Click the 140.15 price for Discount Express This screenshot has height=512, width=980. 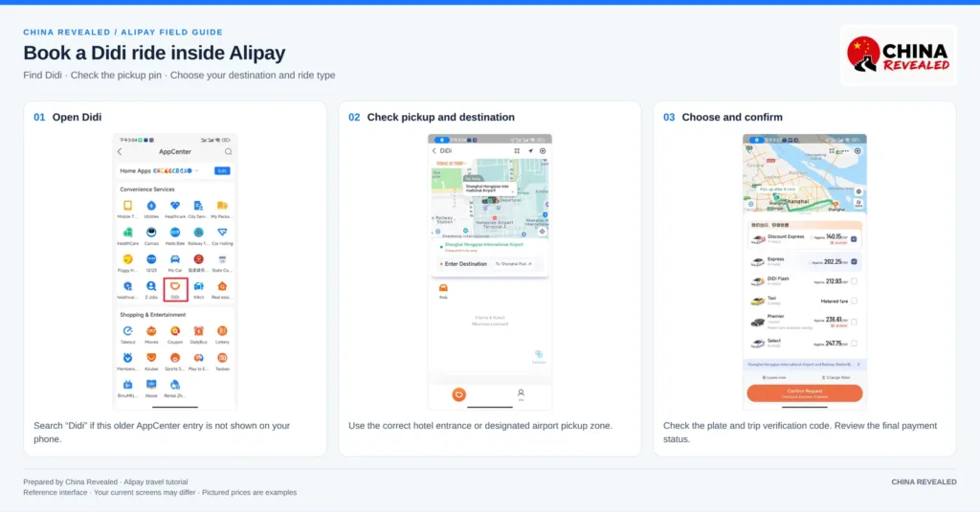[x=834, y=237]
